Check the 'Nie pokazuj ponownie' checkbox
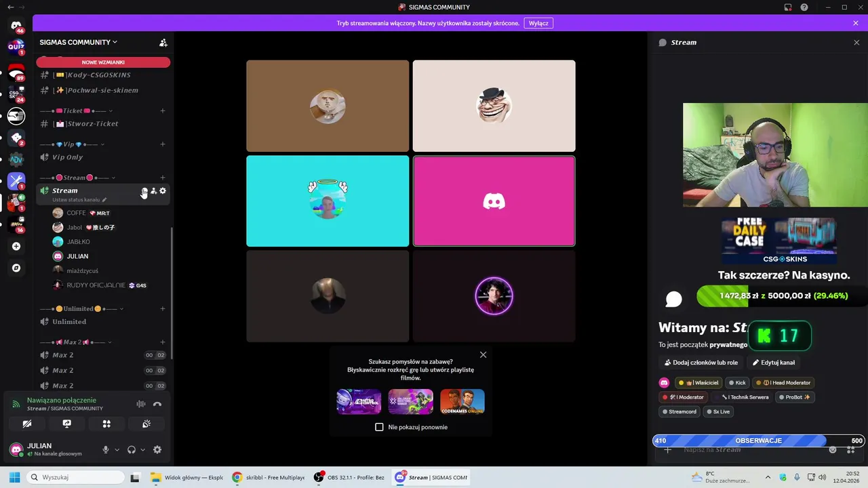The width and height of the screenshot is (868, 488). pyautogui.click(x=379, y=427)
